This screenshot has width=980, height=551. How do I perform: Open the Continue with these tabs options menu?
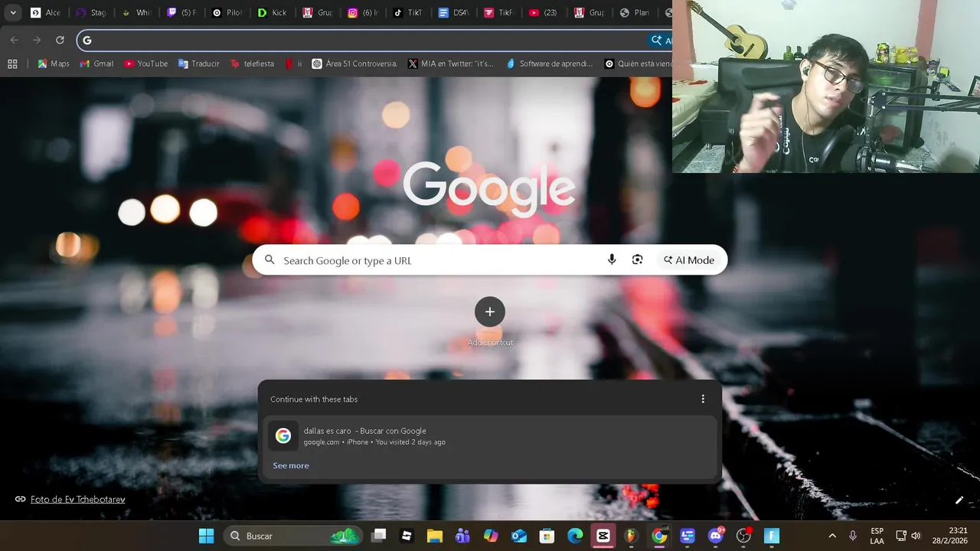pos(703,399)
